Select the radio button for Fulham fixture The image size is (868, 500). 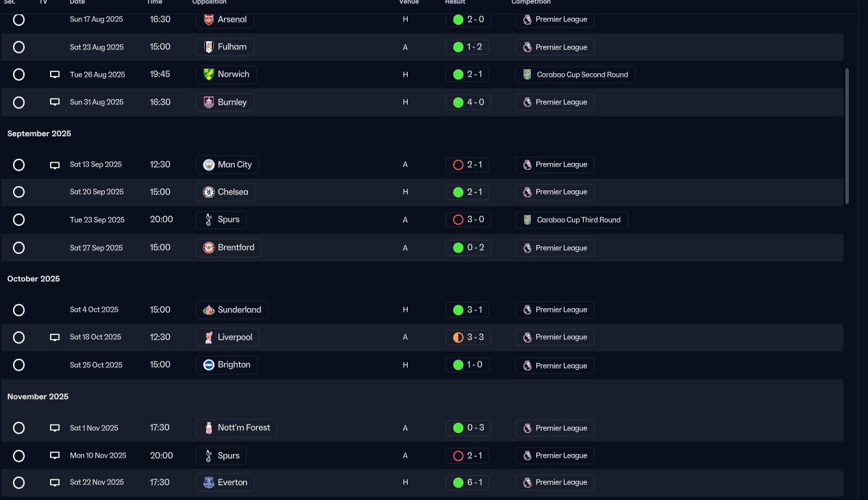click(19, 47)
